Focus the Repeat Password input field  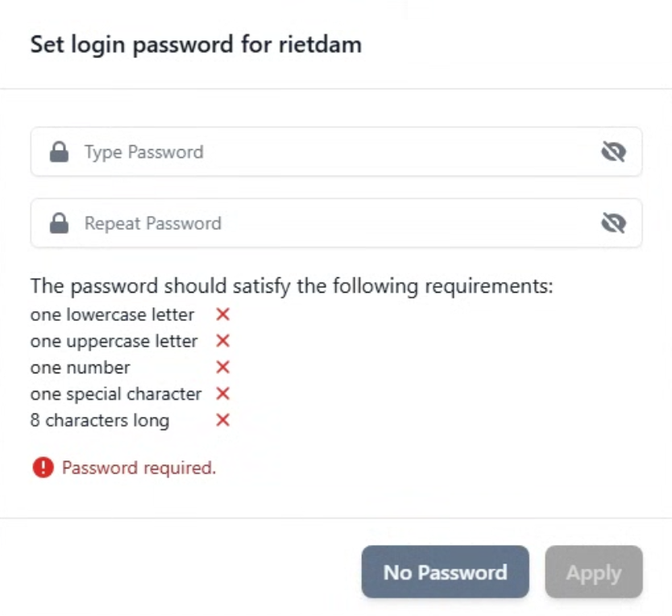click(337, 223)
